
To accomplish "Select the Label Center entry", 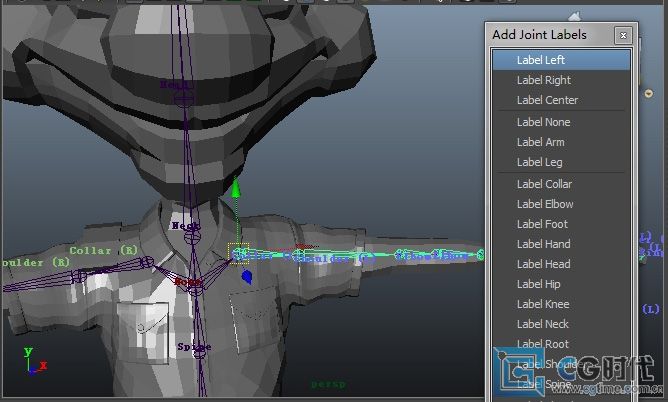I will click(561, 100).
